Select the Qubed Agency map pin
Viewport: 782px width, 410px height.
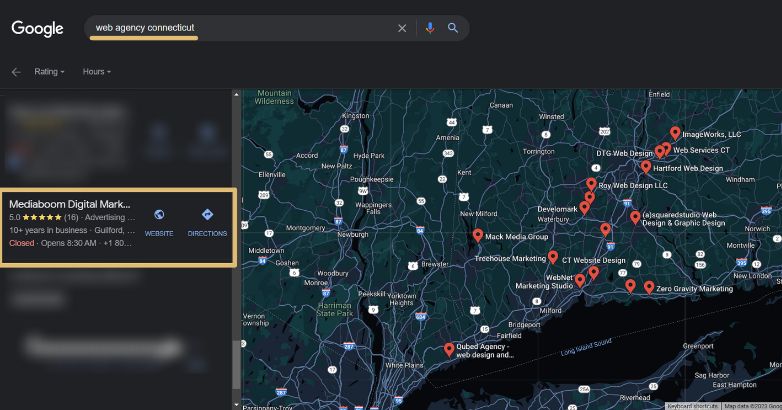click(x=449, y=349)
